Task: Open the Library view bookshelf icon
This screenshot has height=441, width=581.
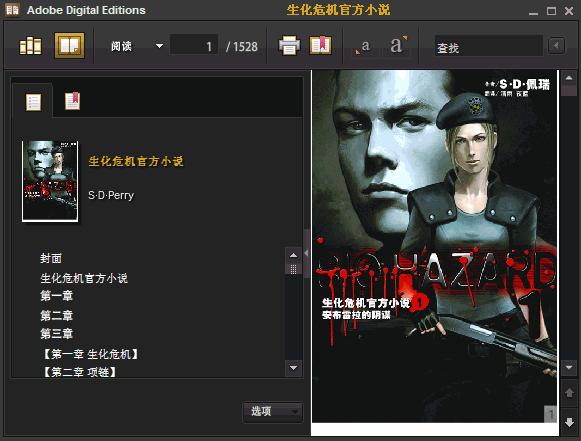Action: (30, 46)
